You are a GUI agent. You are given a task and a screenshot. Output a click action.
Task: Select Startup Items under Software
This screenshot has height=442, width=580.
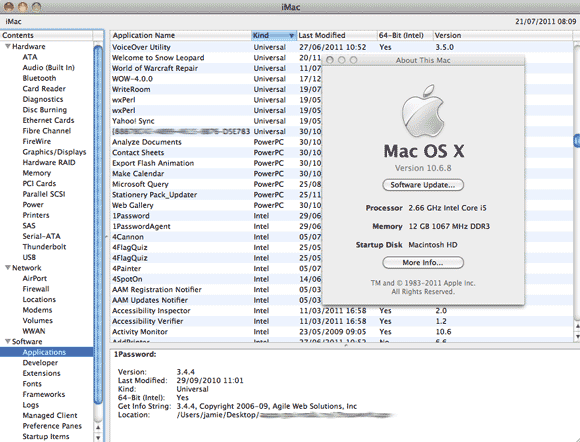coord(46,436)
